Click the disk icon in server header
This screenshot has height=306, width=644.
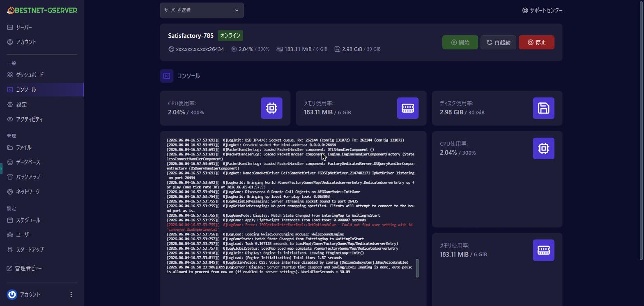pyautogui.click(x=337, y=49)
